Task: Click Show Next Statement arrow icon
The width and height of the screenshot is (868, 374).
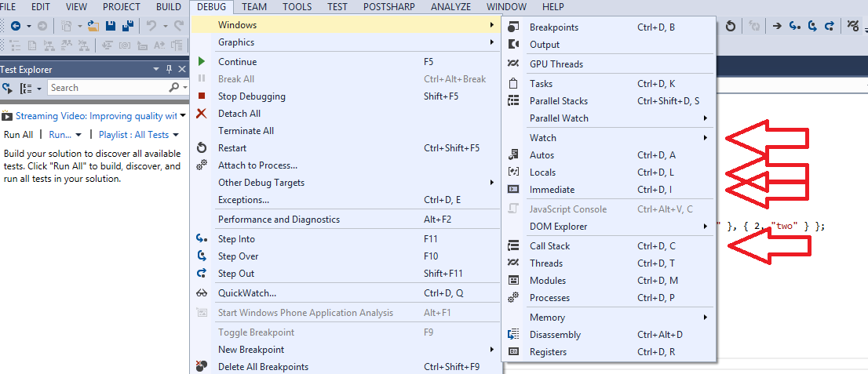Action: (777, 27)
